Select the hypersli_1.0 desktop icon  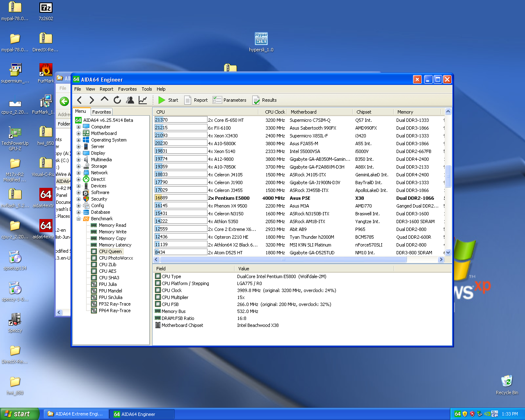click(261, 43)
